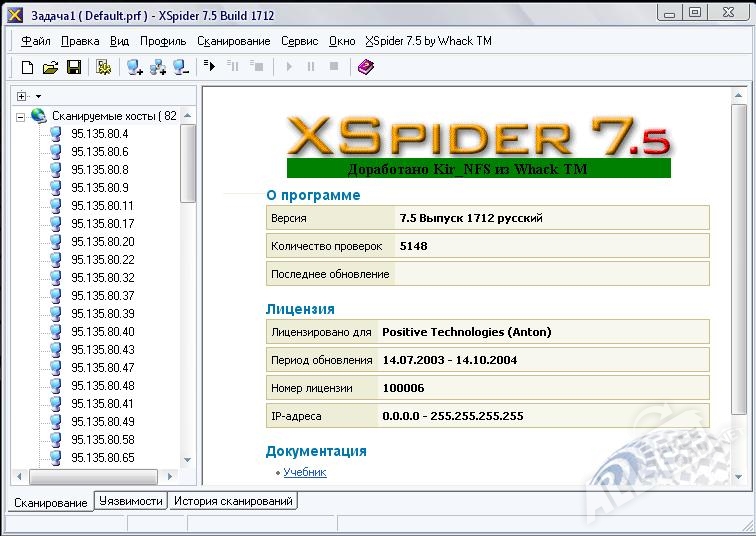Click the Remove host icon

[180, 67]
